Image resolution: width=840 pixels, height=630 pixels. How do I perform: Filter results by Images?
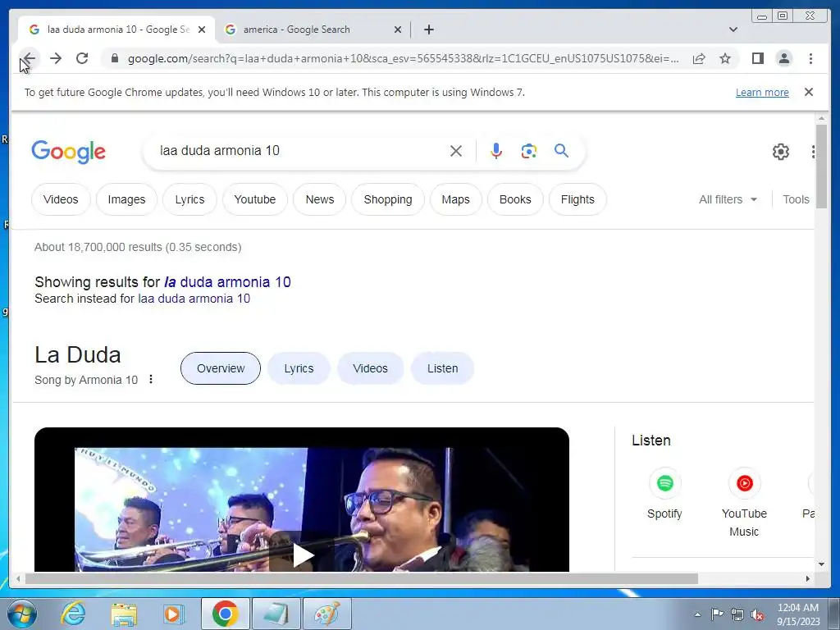click(x=126, y=199)
